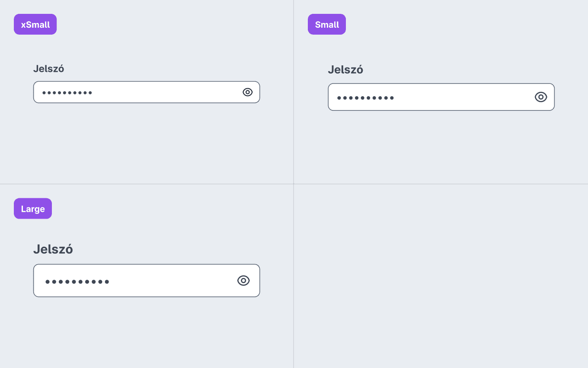Click the masked dots in Large field
The image size is (588, 368).
pyautogui.click(x=77, y=282)
